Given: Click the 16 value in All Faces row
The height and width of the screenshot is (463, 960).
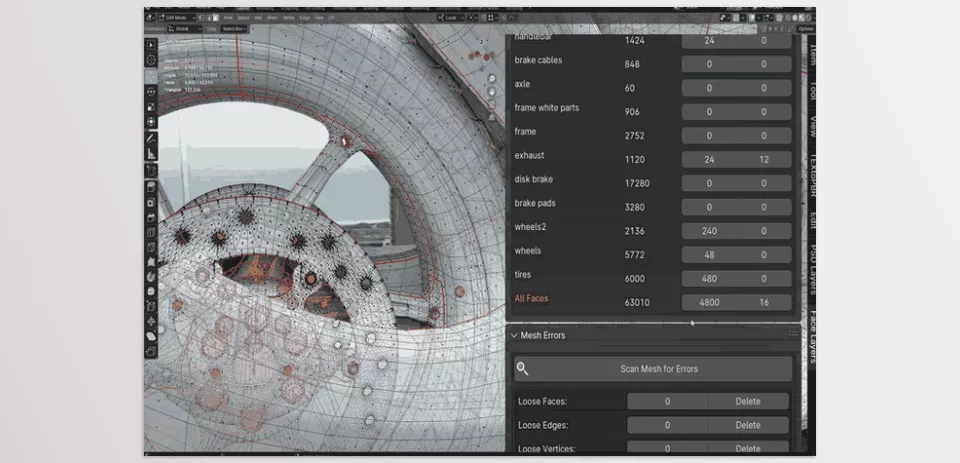Looking at the screenshot, I should 764,302.
